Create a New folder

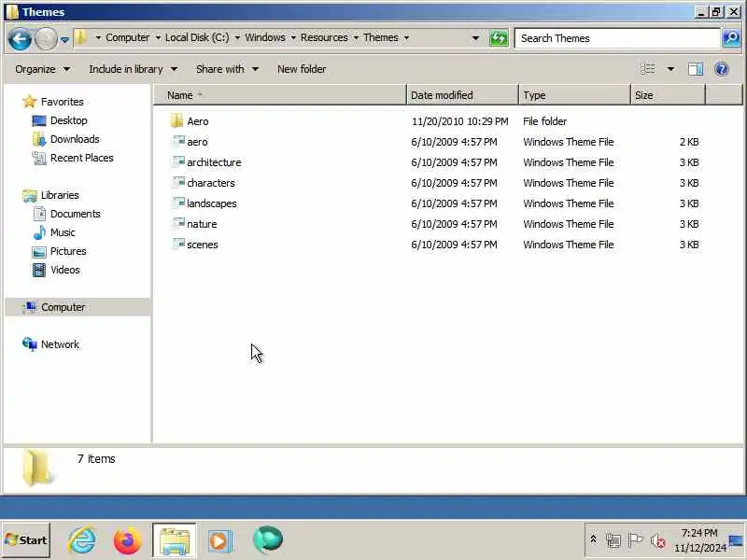coord(302,69)
